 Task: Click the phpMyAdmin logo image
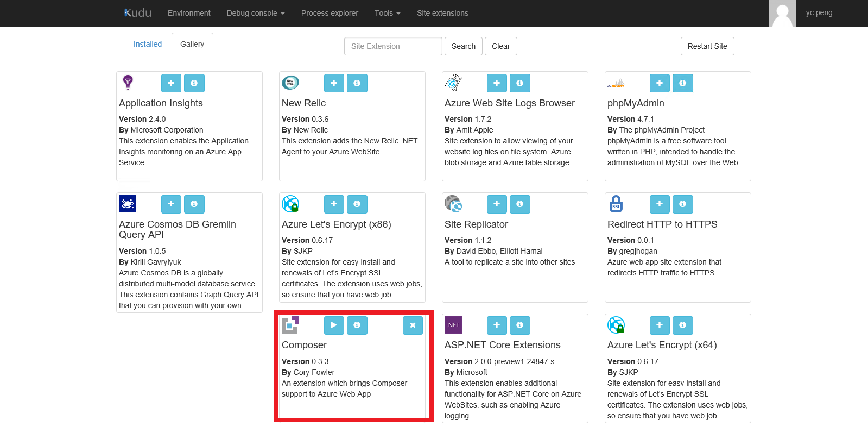pos(616,83)
